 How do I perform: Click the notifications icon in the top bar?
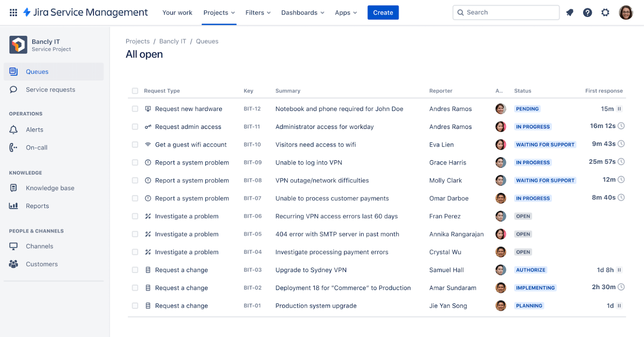(570, 12)
